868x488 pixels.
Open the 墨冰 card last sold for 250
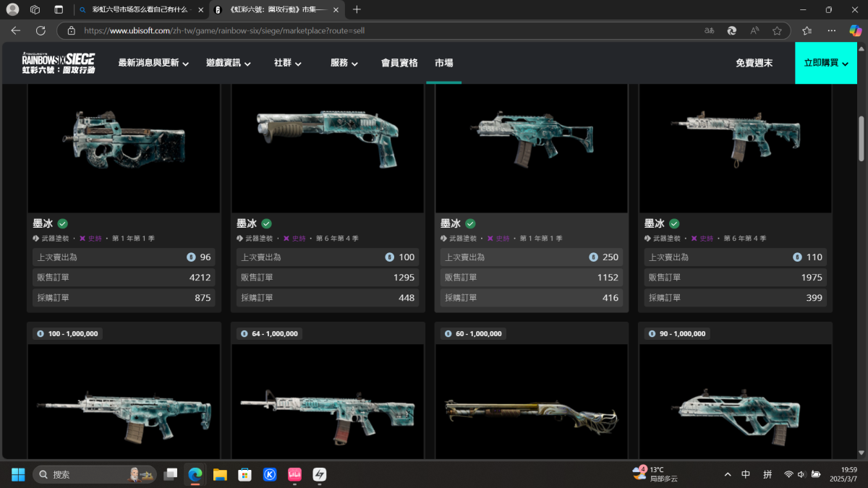click(x=532, y=199)
